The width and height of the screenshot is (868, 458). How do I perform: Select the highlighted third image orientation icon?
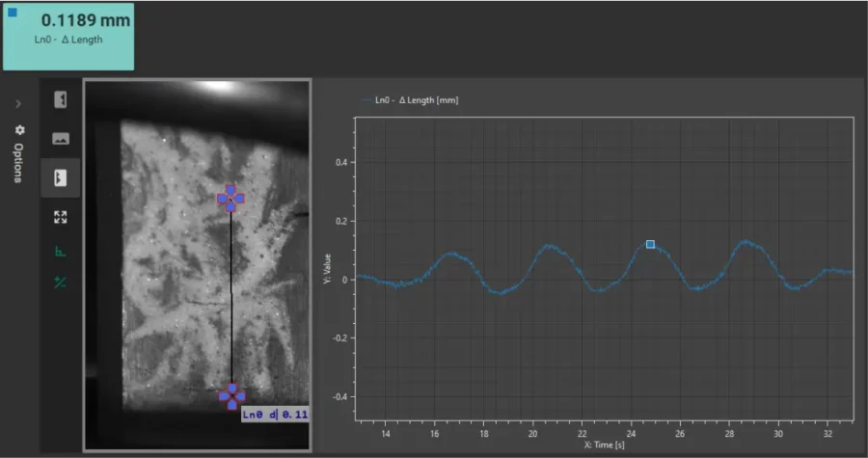61,177
